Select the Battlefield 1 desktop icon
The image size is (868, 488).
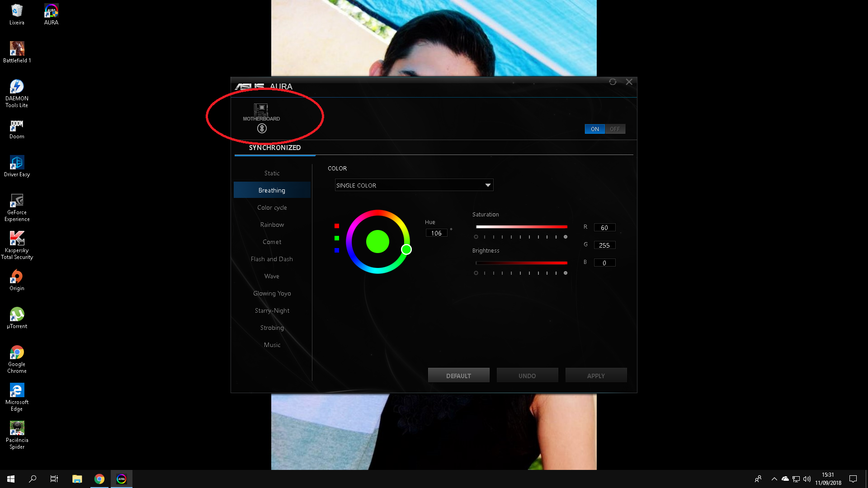tap(17, 52)
